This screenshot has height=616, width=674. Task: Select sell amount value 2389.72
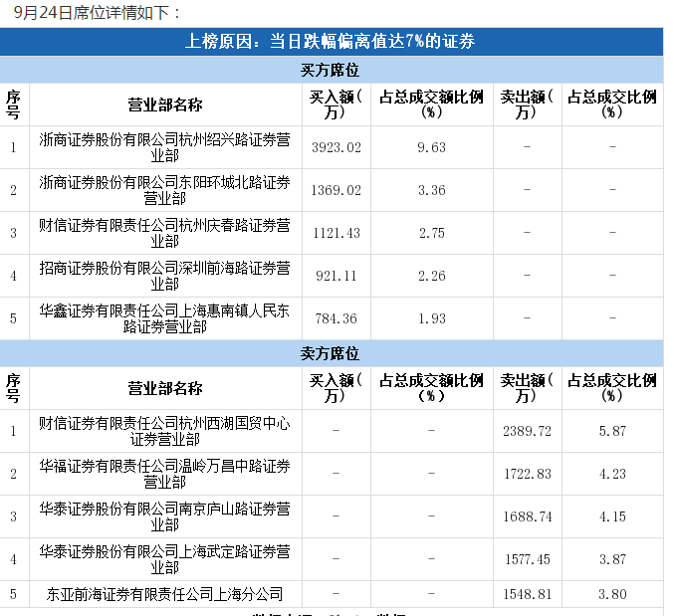(x=527, y=431)
